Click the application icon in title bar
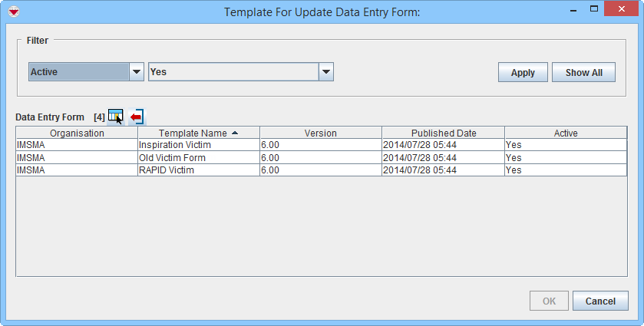 point(13,12)
